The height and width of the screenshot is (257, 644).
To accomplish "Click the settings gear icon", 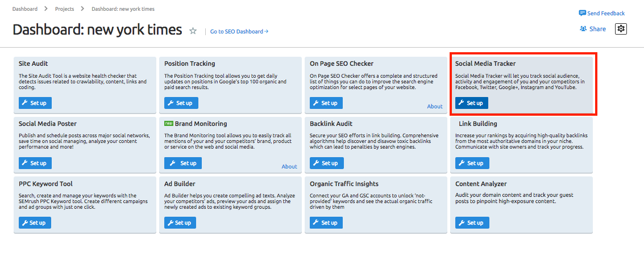I will coord(621,29).
